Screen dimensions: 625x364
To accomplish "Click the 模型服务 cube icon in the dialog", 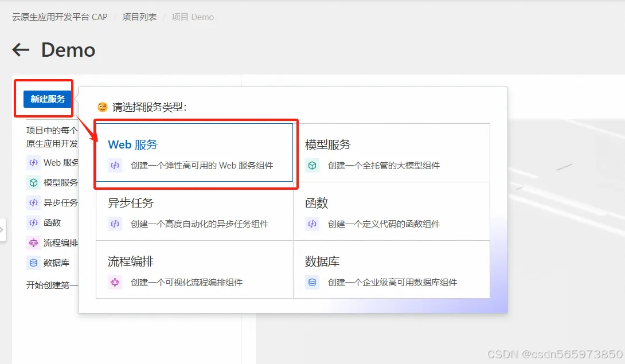I will (x=312, y=165).
